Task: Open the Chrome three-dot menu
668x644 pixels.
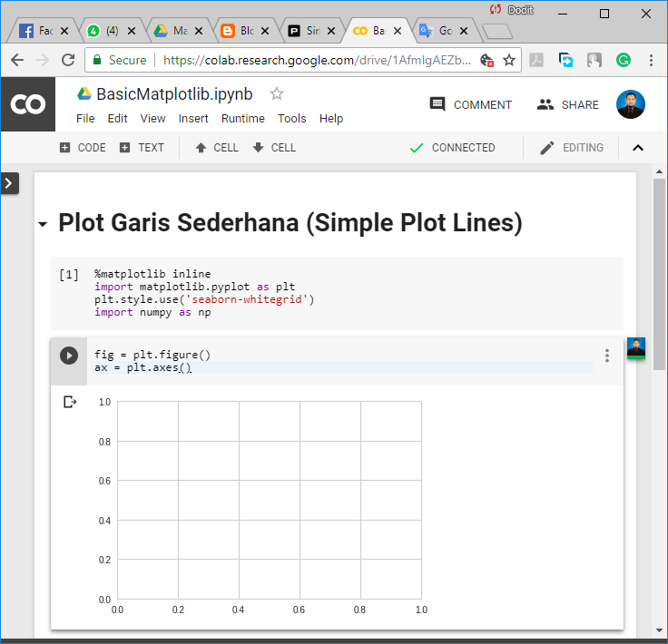Action: coord(651,60)
